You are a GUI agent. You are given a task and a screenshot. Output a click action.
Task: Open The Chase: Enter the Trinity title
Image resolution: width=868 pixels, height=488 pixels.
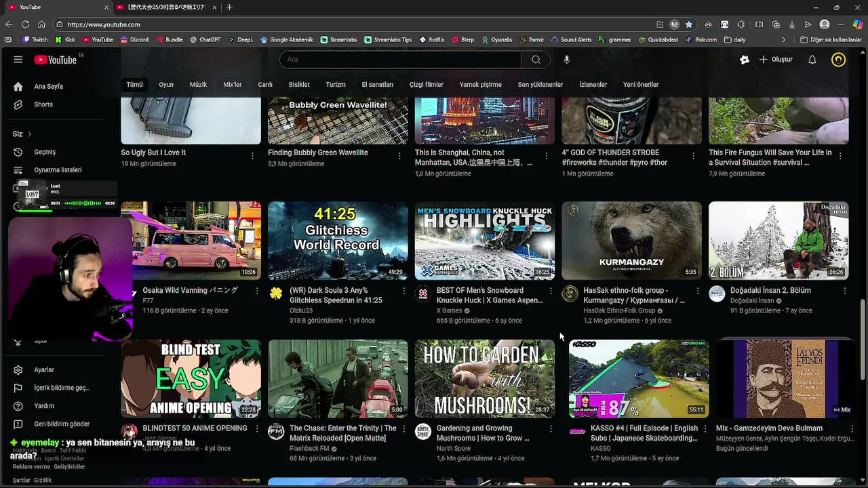[343, 433]
